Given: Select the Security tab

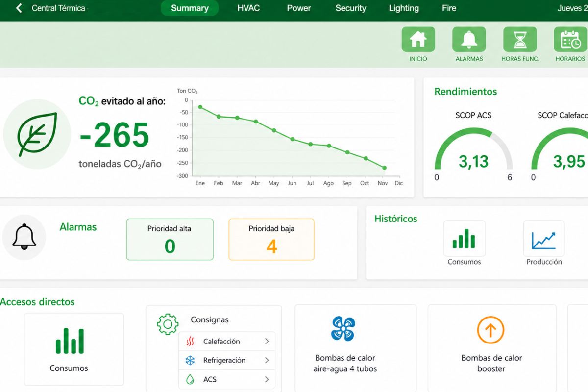Looking at the screenshot, I should 351,8.
